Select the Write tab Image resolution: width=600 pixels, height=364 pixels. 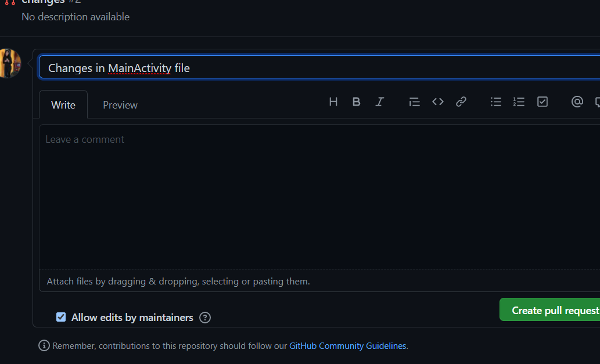(x=63, y=105)
